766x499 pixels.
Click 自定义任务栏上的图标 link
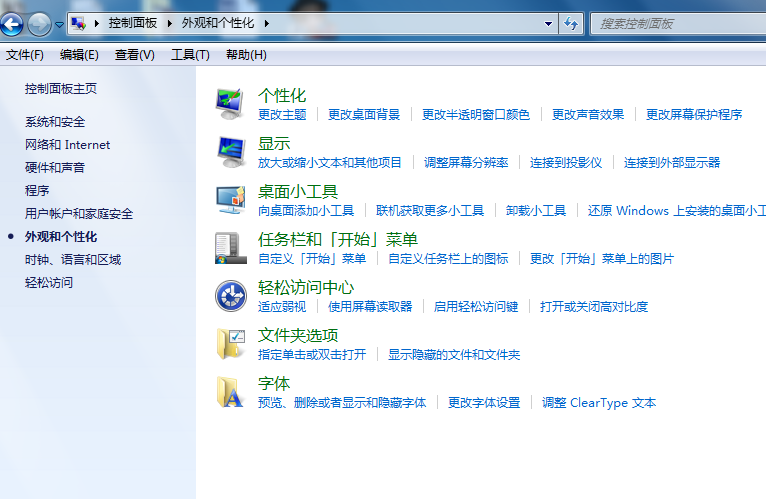coord(448,258)
